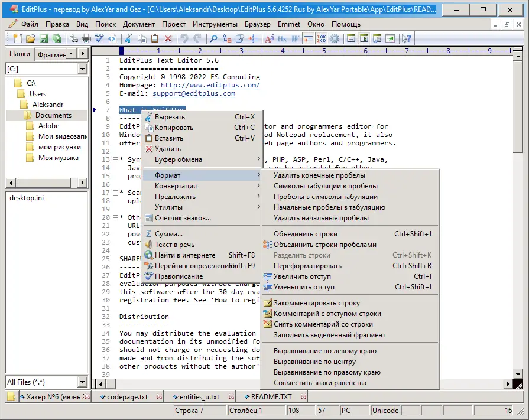Open the drive selector [C:] dropdown
The width and height of the screenshot is (529, 420).
pyautogui.click(x=82, y=69)
